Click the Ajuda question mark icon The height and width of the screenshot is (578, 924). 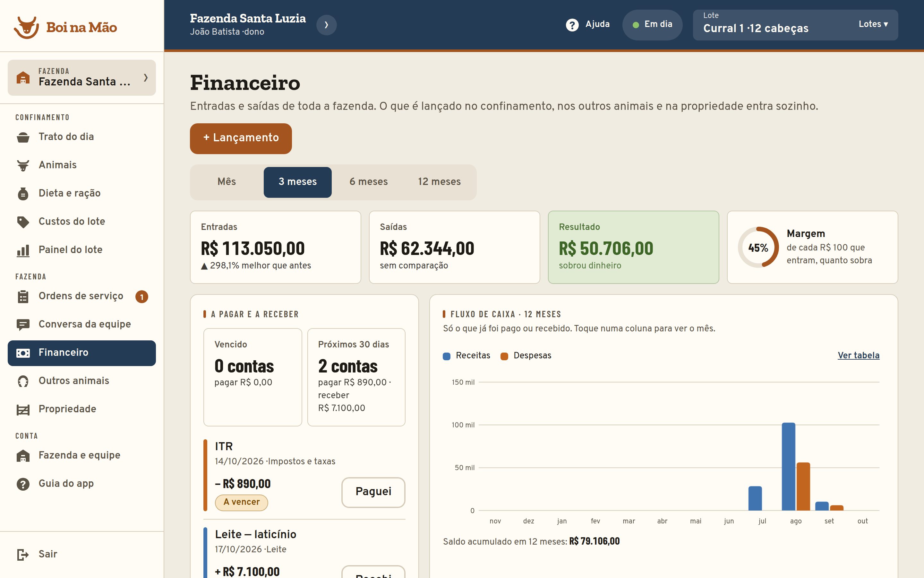point(572,25)
